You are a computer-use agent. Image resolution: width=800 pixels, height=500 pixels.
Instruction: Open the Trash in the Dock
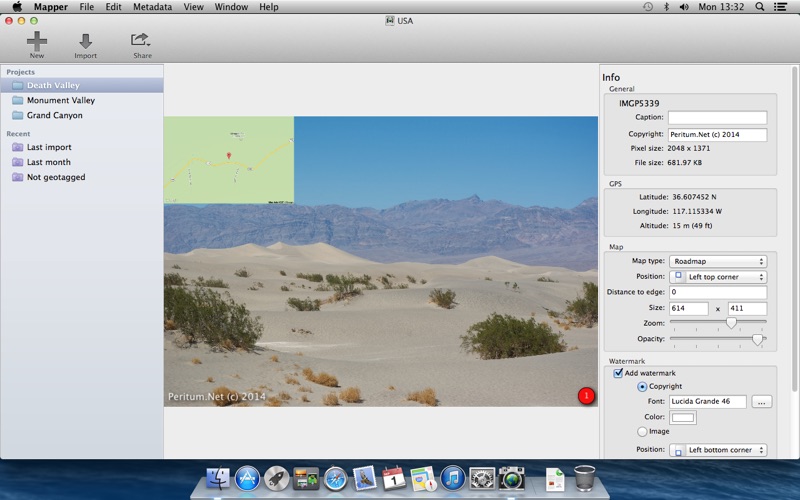pos(585,478)
